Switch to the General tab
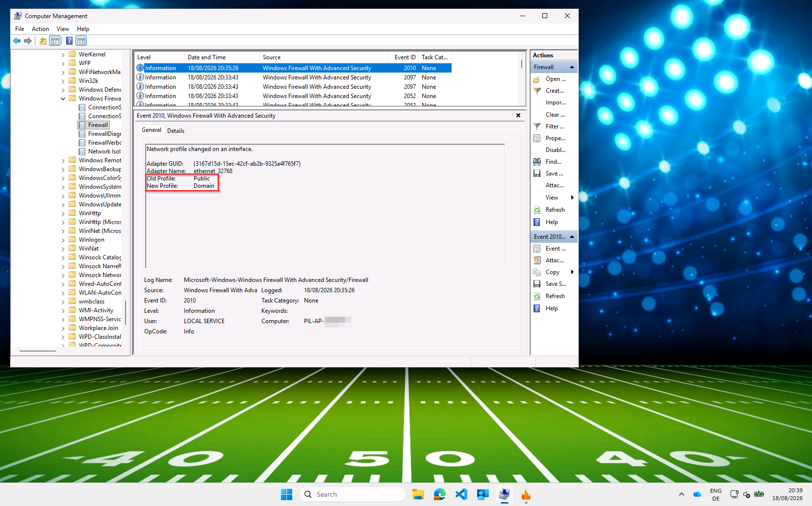This screenshot has height=506, width=812. [151, 130]
